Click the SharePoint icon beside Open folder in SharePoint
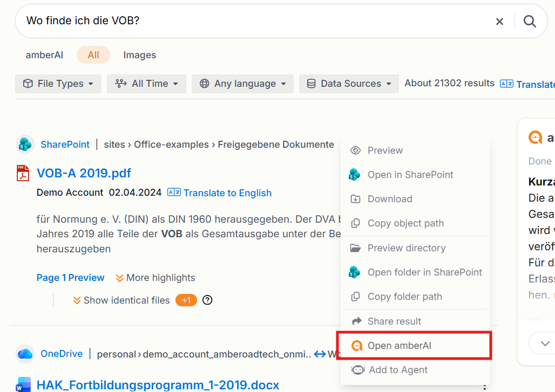The image size is (555, 392). click(354, 272)
